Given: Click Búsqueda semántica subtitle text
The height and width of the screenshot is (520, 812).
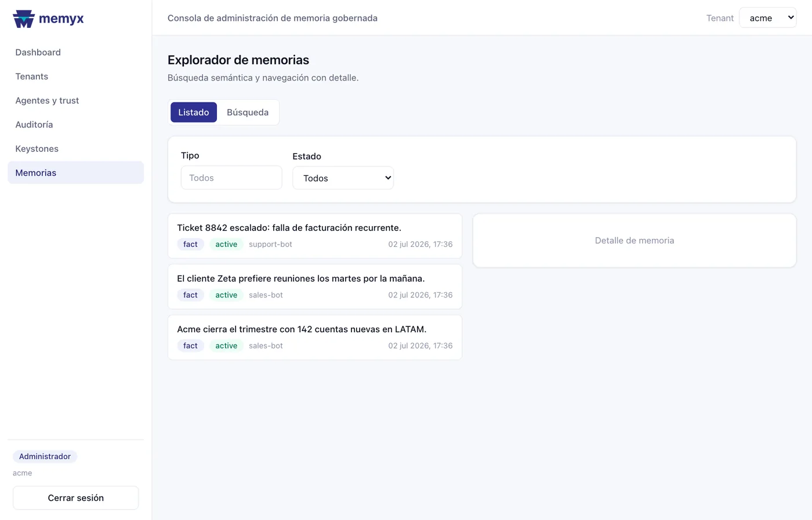Looking at the screenshot, I should (x=263, y=78).
